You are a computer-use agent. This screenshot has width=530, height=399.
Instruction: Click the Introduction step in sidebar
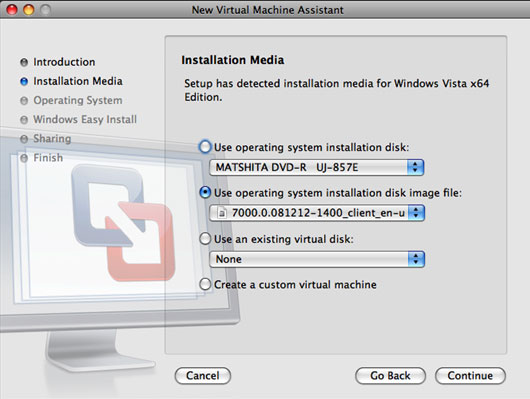64,62
